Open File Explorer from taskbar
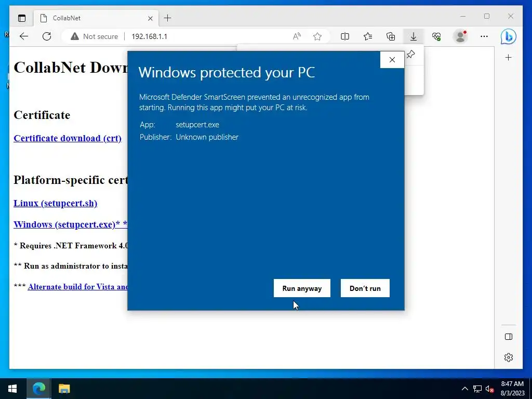 64,389
